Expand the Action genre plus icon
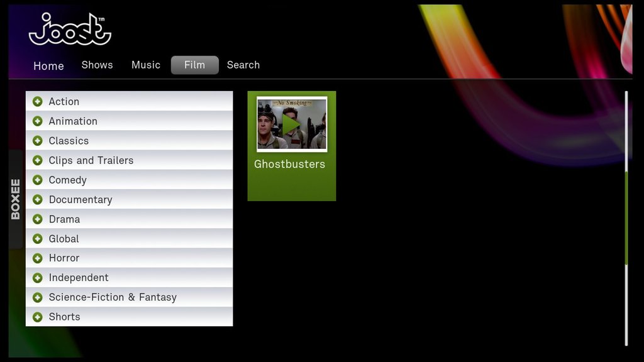Viewport: 644px width, 362px height. [x=37, y=101]
